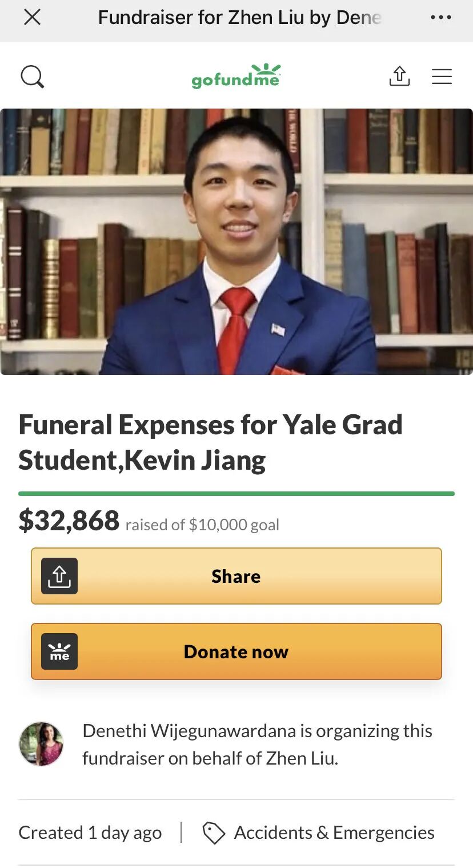View the campaign photo of Kevin Jiang
The width and height of the screenshot is (473, 868).
pos(236,242)
